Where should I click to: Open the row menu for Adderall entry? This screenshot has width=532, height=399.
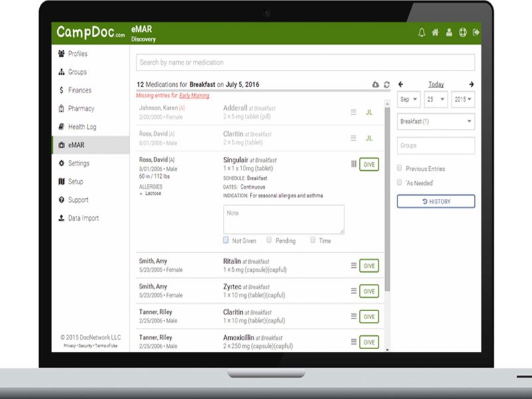[x=353, y=112]
